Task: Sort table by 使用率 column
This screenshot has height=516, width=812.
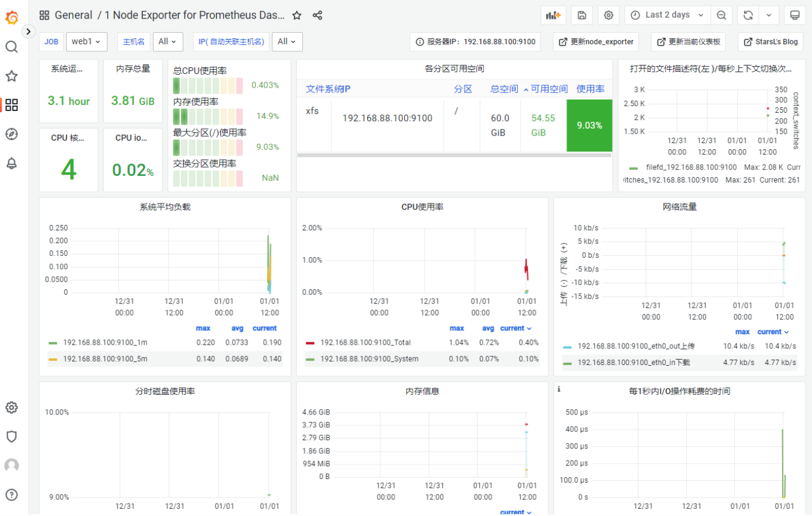Action: pos(590,89)
